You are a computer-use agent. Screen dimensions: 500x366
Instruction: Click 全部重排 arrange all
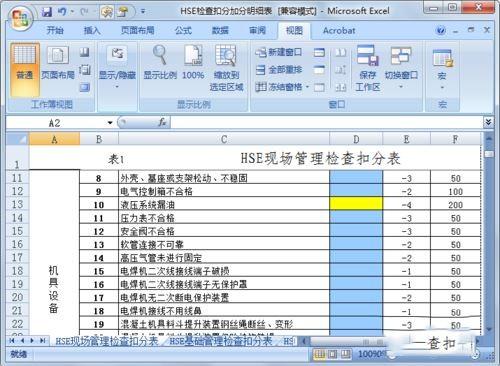(279, 70)
